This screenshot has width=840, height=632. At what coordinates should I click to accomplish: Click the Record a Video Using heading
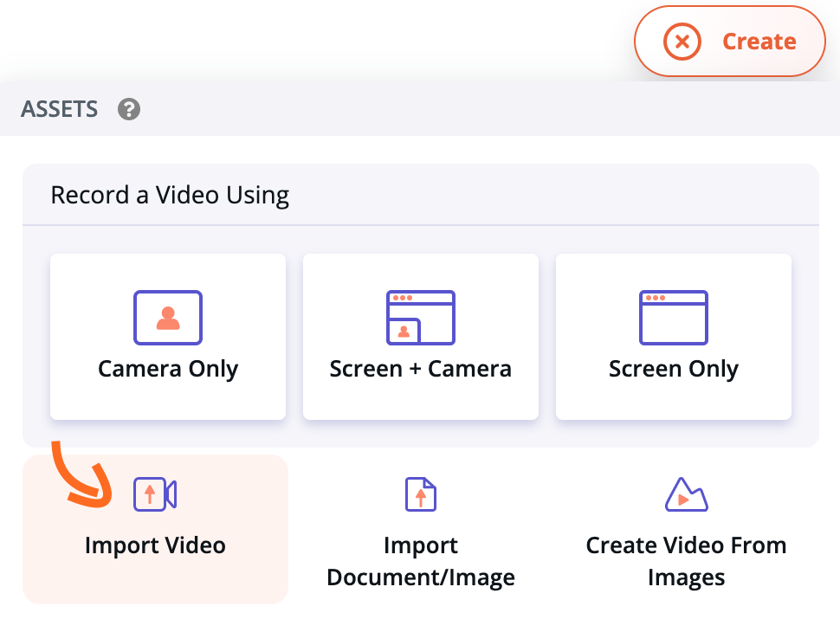click(x=170, y=195)
